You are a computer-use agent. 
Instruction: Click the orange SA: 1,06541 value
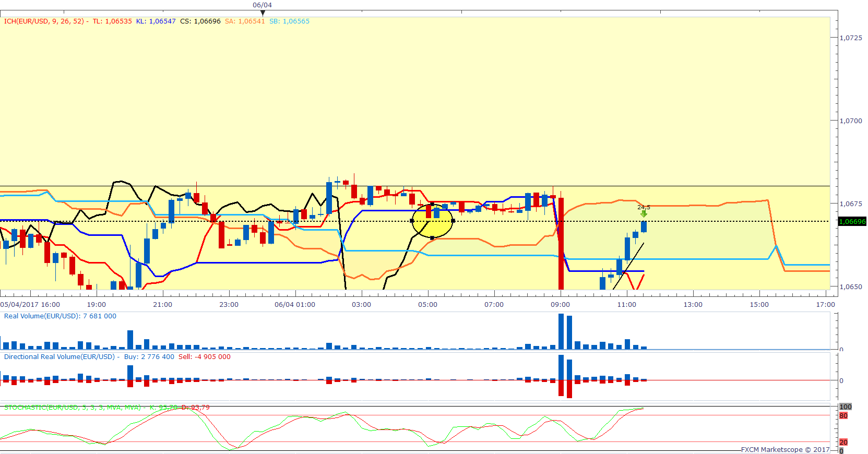pyautogui.click(x=245, y=21)
